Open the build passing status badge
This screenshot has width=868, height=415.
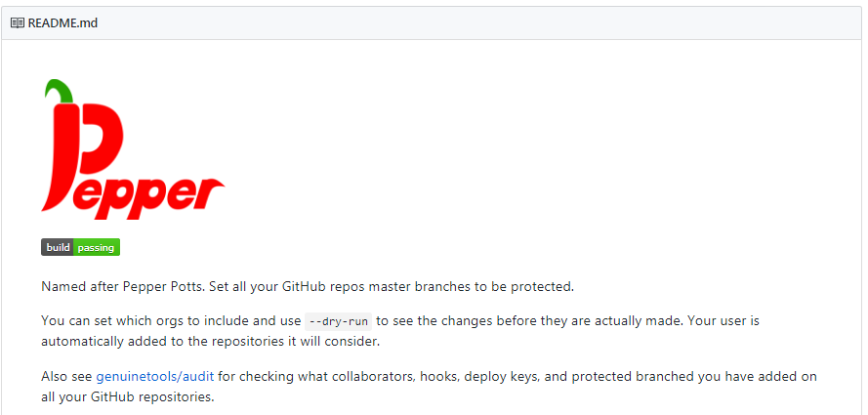[x=80, y=247]
